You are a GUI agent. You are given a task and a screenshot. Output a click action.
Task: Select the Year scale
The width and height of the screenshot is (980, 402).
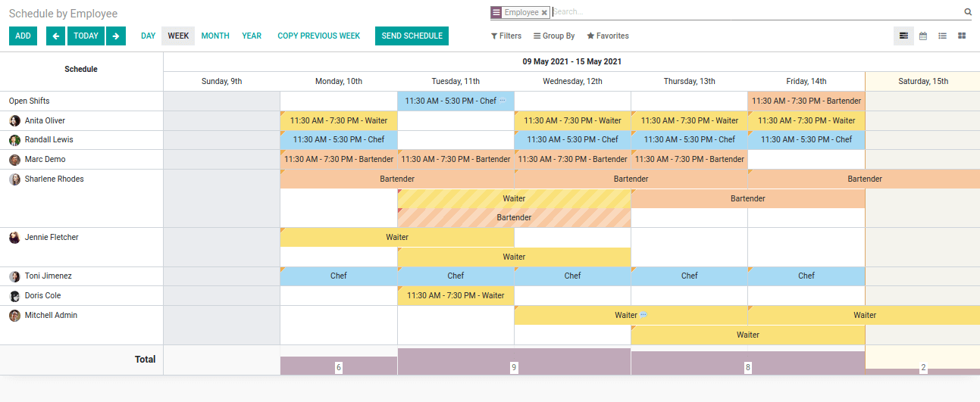coord(252,36)
